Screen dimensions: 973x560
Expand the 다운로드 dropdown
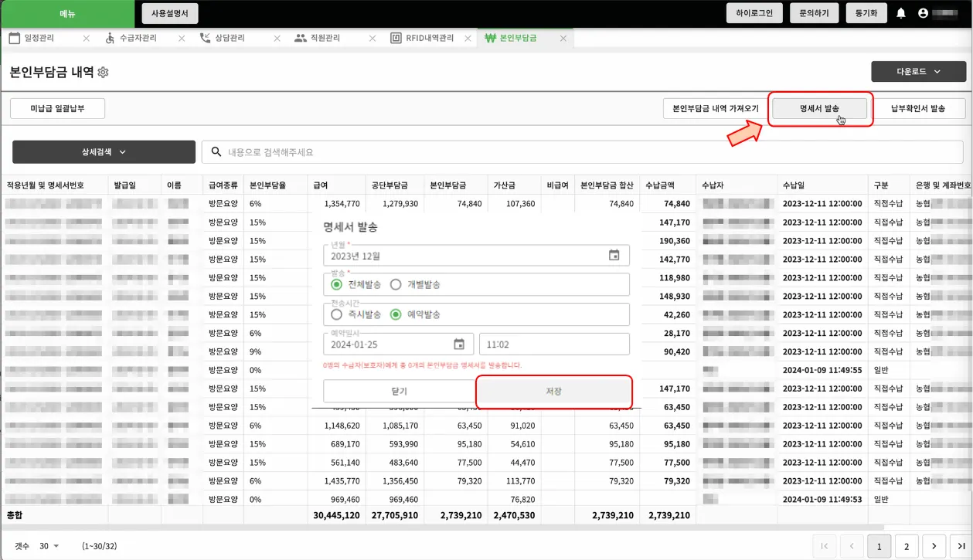(x=918, y=72)
